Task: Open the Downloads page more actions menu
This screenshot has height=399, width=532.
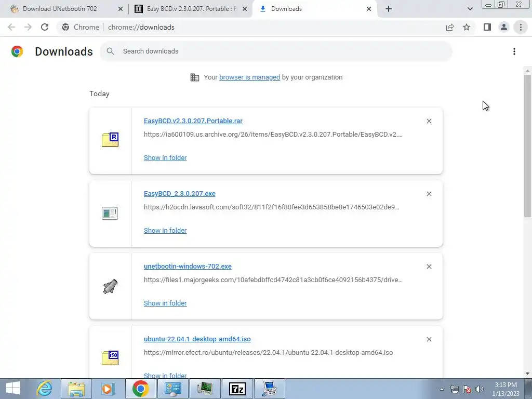Action: click(x=514, y=51)
